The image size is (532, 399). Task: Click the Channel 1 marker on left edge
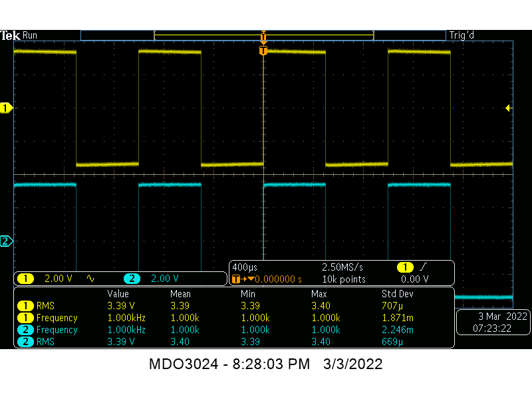(x=5, y=108)
